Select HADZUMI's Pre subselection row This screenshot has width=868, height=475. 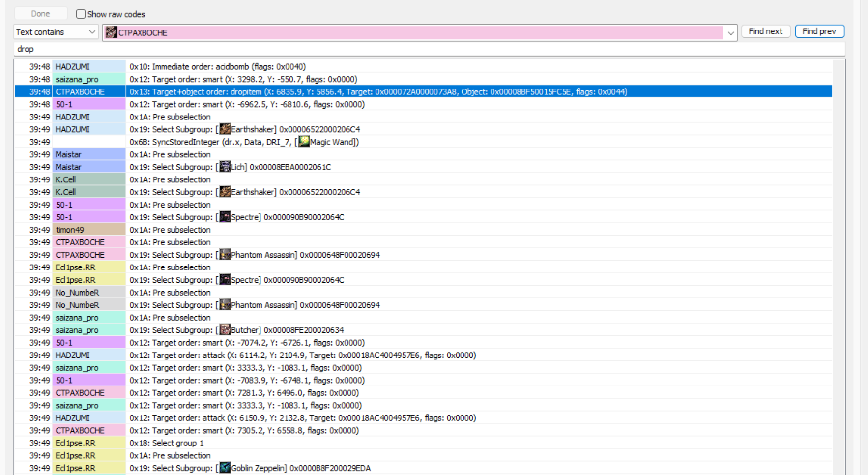[x=423, y=117]
